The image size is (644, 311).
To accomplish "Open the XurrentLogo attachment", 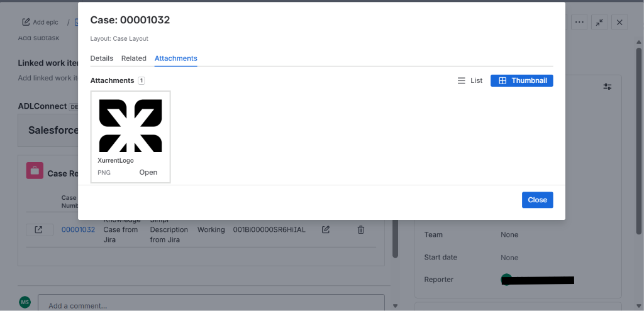I will click(x=148, y=172).
